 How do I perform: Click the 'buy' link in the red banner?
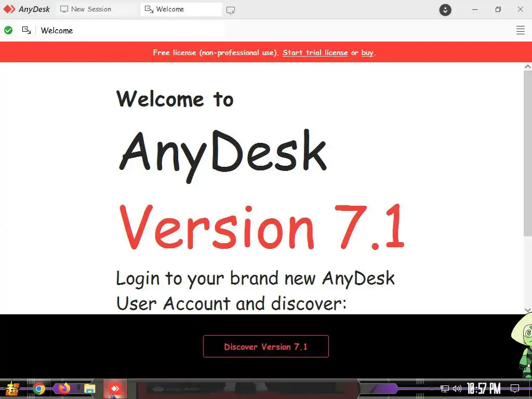[367, 52]
